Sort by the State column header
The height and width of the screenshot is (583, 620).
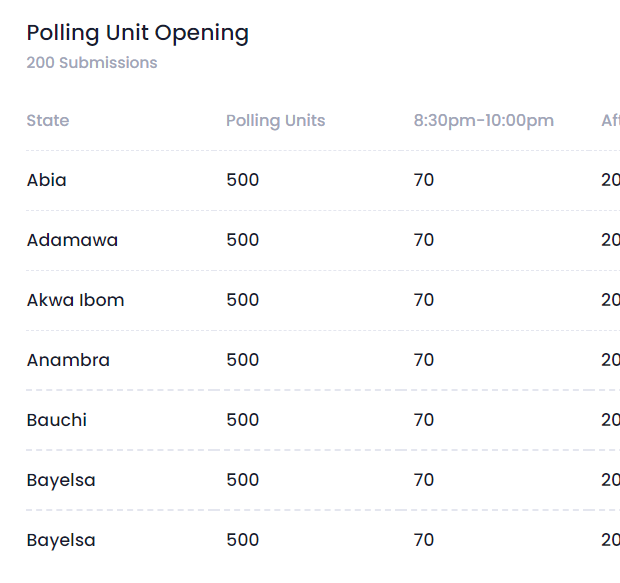click(48, 121)
